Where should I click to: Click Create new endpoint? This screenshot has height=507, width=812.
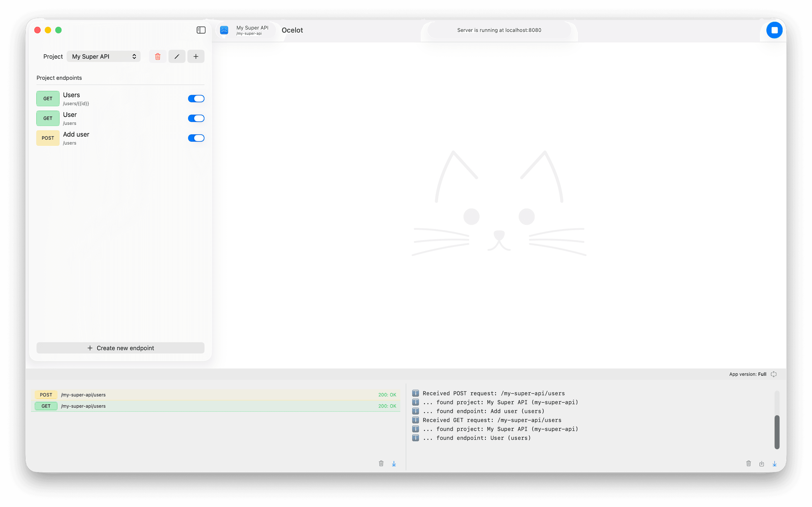pos(120,348)
